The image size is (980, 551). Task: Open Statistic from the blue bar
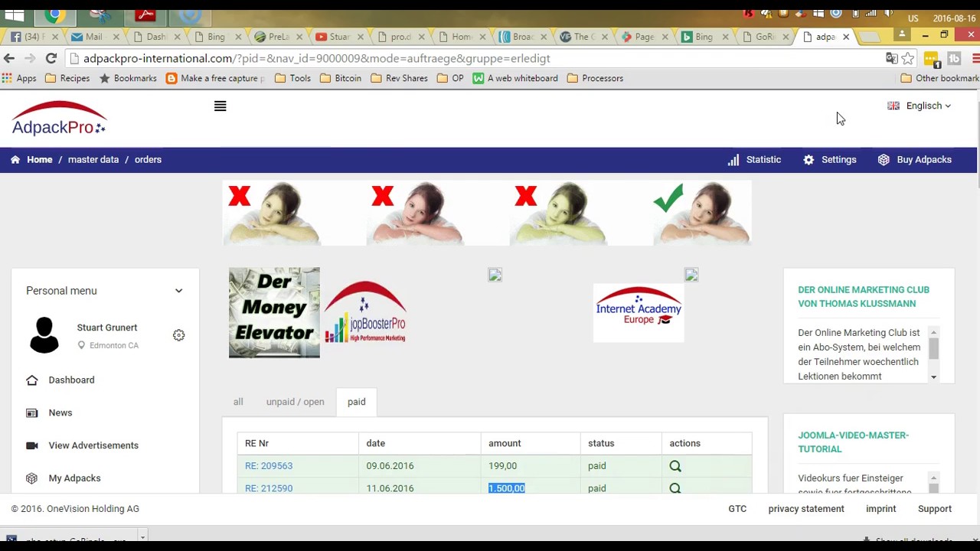coord(754,159)
